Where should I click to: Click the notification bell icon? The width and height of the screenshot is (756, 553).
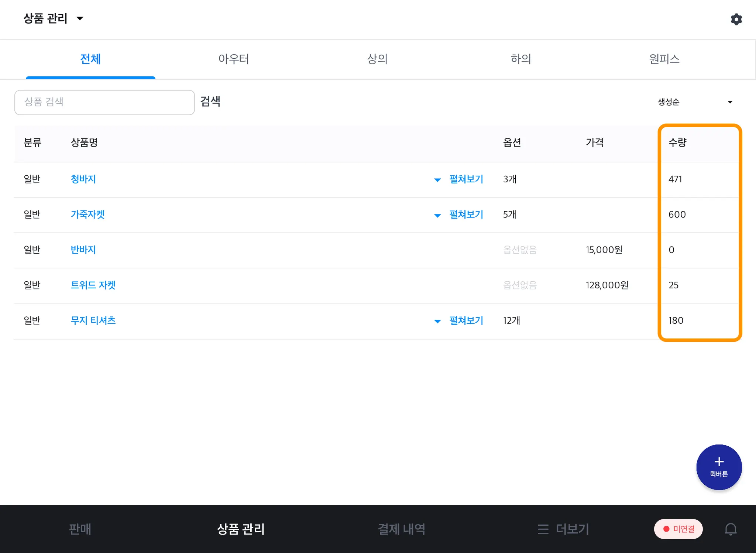click(731, 529)
